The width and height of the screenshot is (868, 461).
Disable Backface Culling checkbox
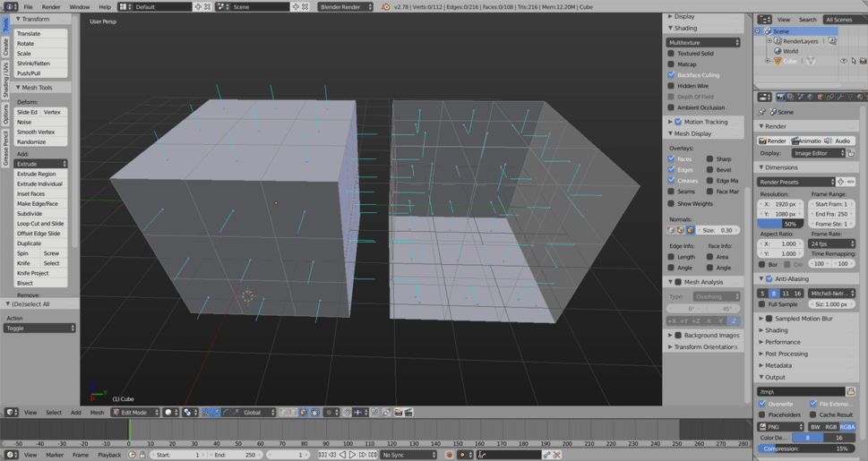point(671,75)
